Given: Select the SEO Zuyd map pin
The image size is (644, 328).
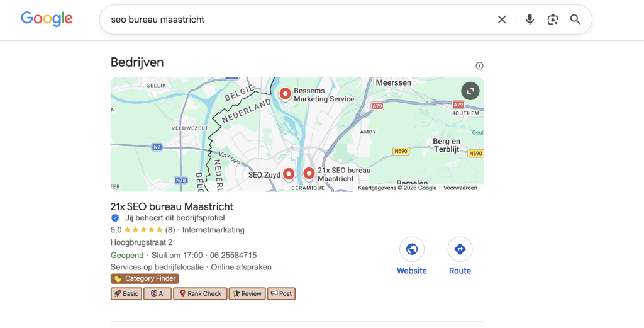Looking at the screenshot, I should coord(289,174).
